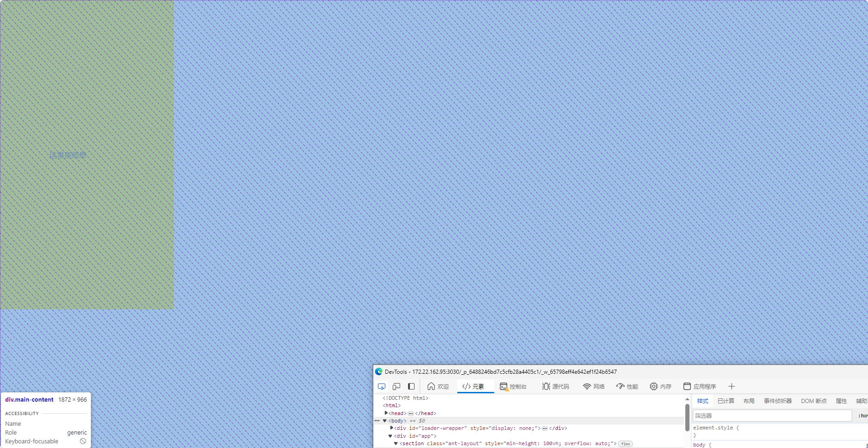868x448 pixels.
Task: Switch to the 网络 network tab
Action: coord(594,386)
